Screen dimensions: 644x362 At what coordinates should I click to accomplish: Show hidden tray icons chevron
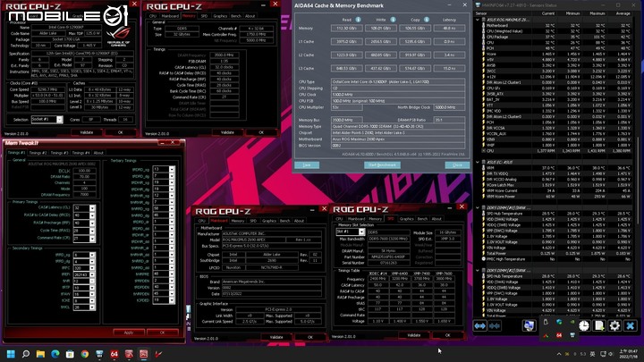(558, 354)
